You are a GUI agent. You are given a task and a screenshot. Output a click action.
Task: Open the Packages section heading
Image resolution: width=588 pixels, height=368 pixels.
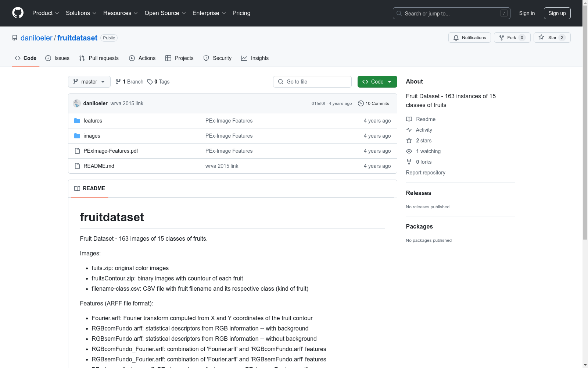(419, 226)
